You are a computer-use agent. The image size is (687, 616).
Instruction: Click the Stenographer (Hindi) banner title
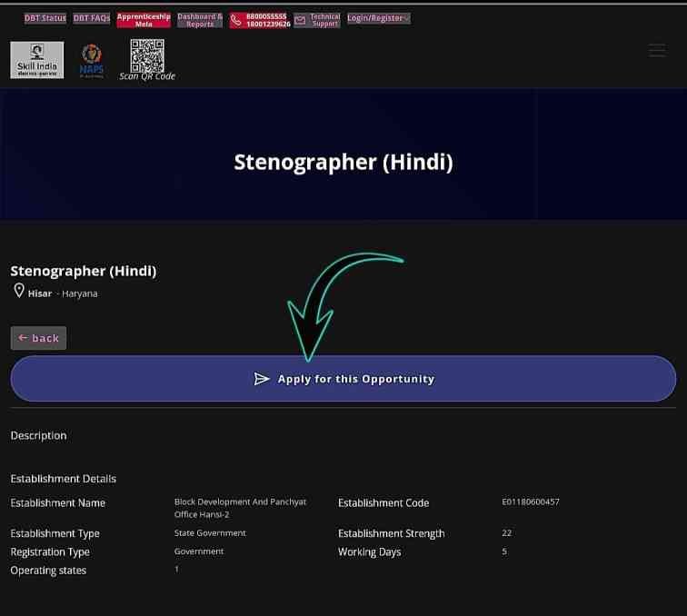tap(343, 163)
